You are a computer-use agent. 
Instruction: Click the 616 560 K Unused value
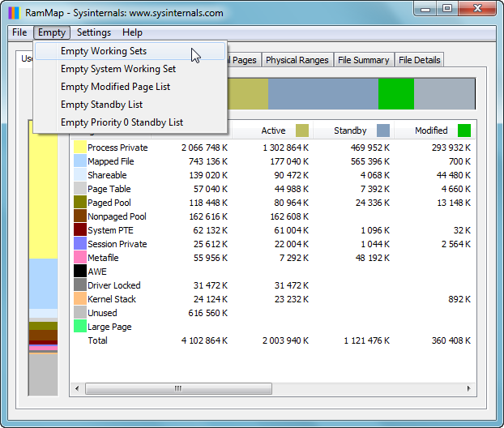click(208, 313)
